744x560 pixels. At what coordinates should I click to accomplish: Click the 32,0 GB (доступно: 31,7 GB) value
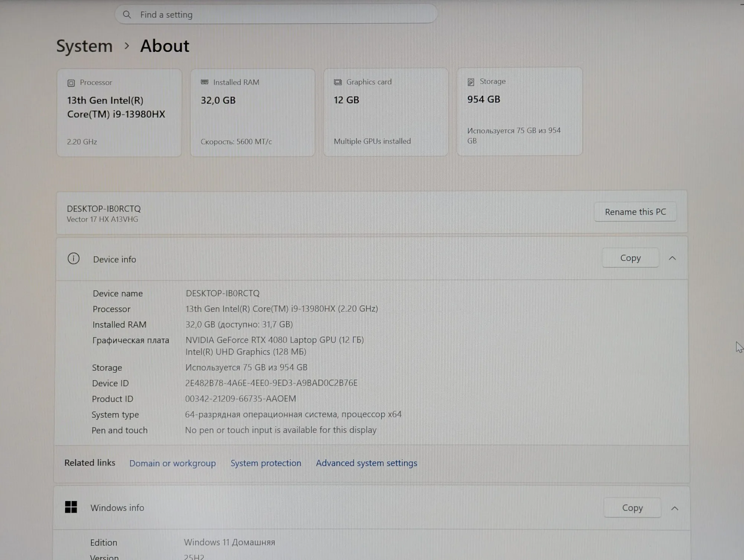point(239,324)
